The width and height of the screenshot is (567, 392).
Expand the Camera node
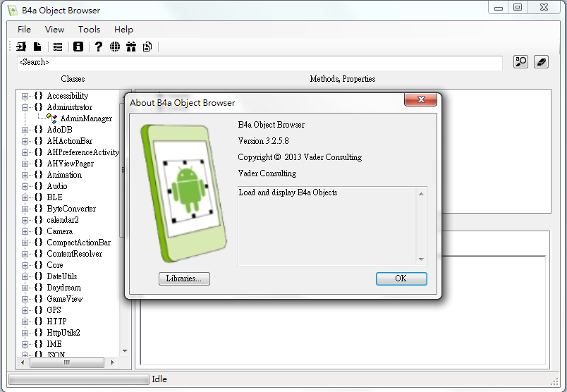point(25,231)
